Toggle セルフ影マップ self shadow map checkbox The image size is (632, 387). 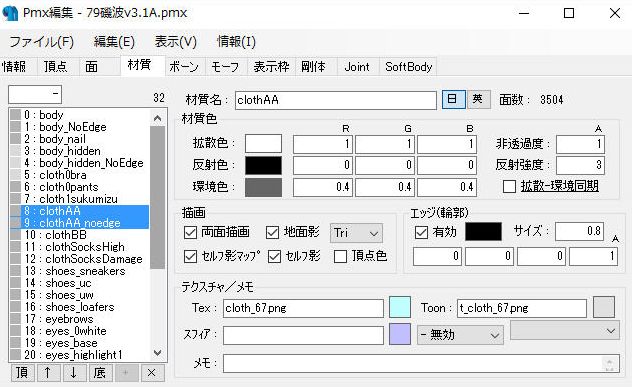coord(190,256)
